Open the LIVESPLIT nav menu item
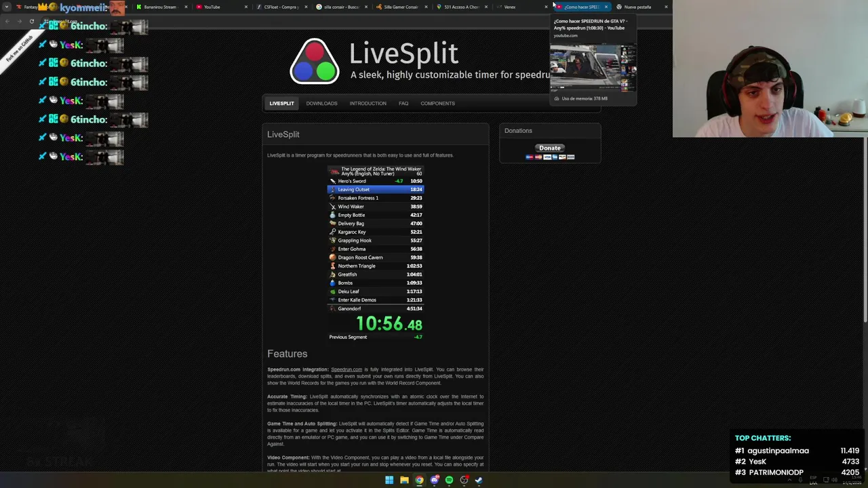Viewport: 868px width, 488px height. (x=281, y=103)
